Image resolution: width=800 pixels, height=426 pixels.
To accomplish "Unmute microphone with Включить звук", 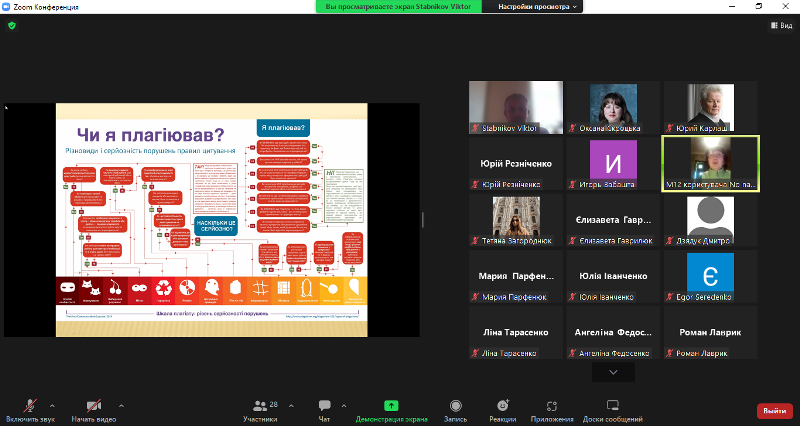I will (30, 411).
